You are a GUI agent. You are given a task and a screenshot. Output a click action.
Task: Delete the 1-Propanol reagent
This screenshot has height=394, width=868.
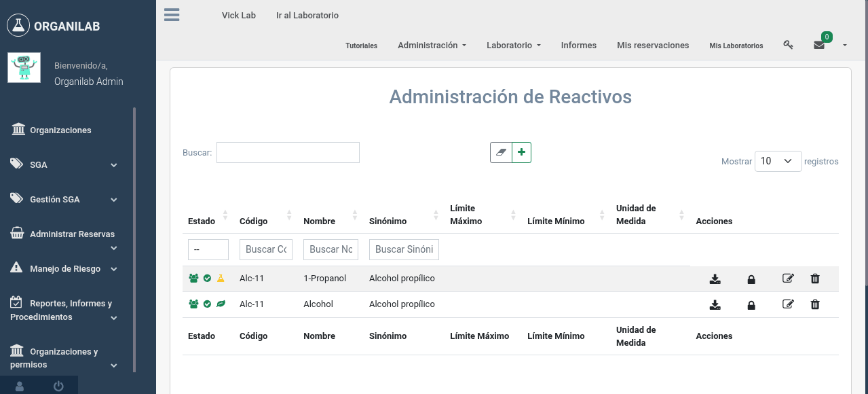(815, 279)
